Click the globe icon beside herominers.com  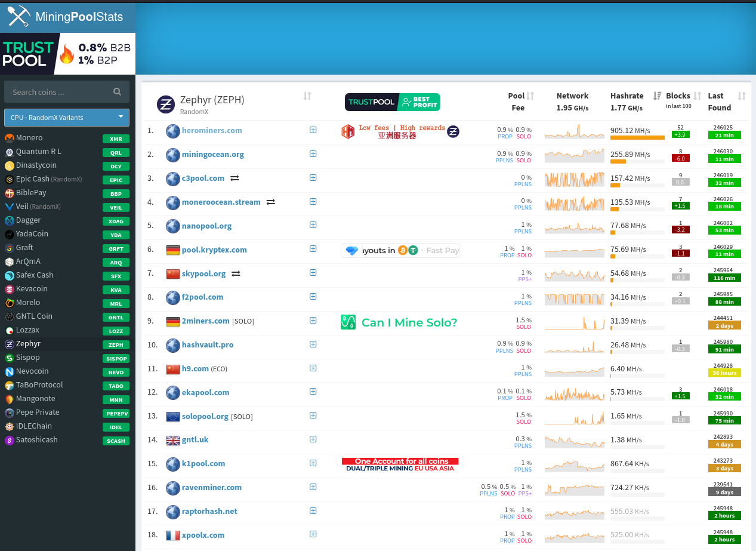[172, 131]
